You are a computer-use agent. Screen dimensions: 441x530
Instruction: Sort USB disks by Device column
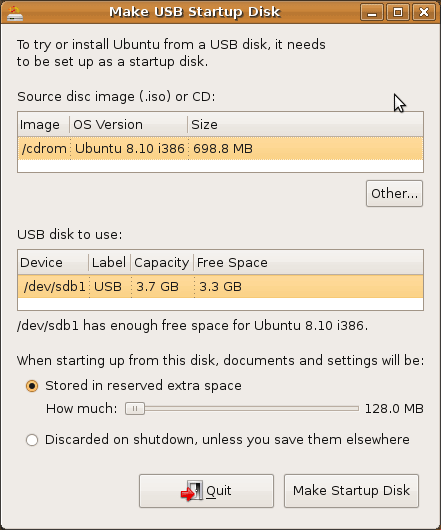coord(53,263)
